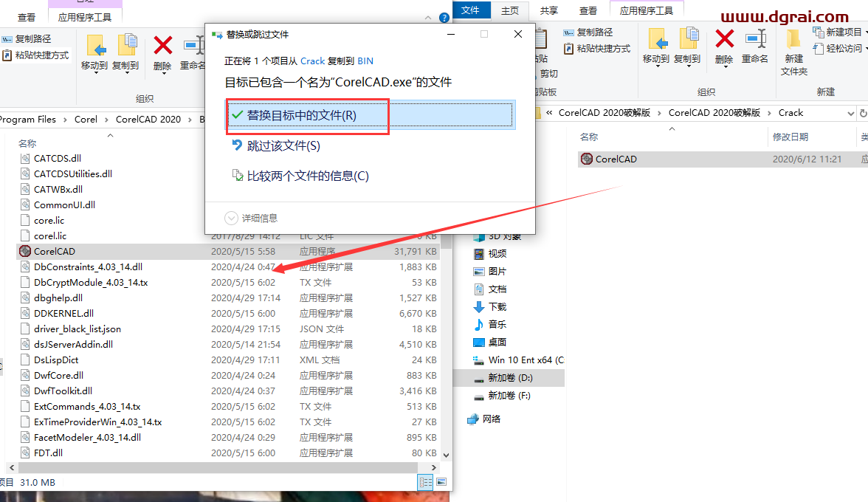Refresh the right Explorer folder
868x502 pixels.
point(863,113)
